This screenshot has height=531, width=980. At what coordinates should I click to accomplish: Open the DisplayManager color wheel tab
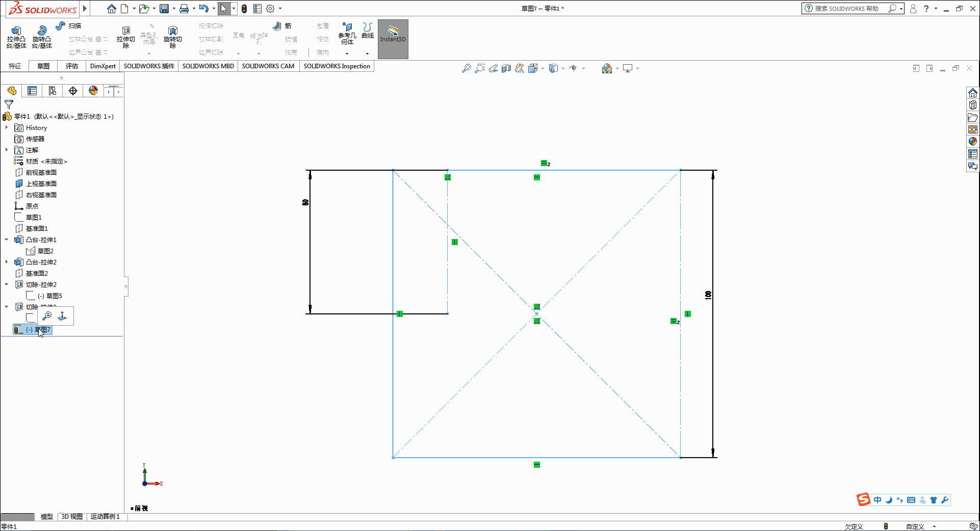[93, 91]
